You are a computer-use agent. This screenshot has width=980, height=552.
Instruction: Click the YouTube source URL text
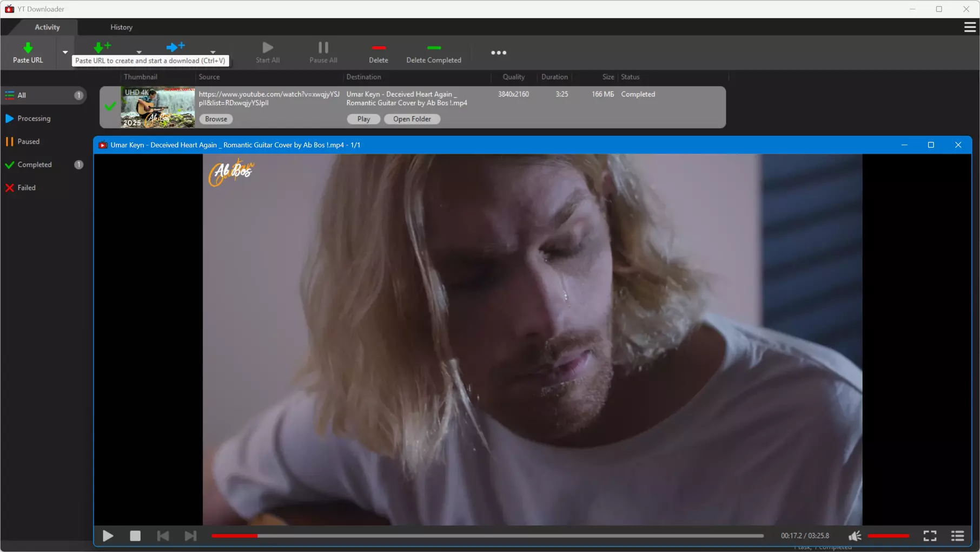(269, 98)
